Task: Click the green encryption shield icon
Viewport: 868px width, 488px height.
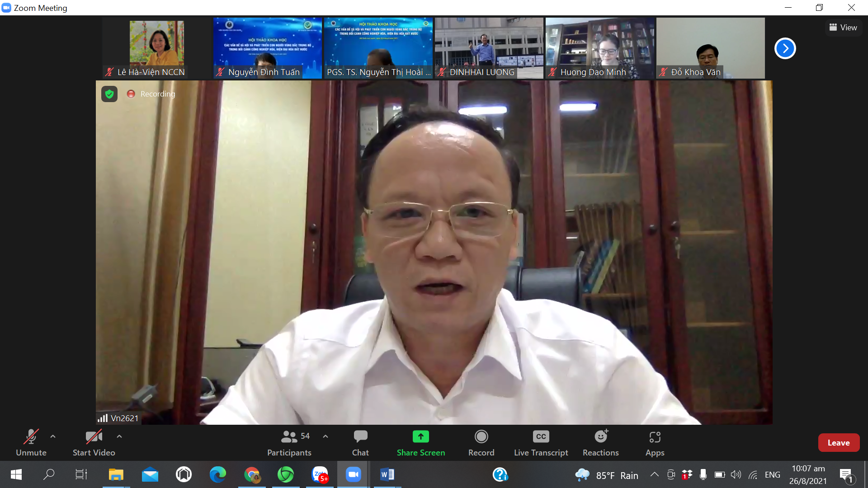Action: click(109, 94)
